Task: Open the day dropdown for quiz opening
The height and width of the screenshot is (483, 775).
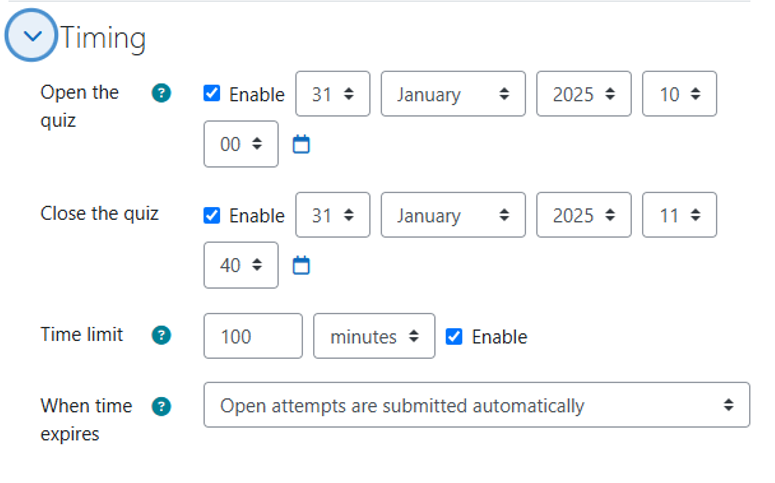Action: 333,94
